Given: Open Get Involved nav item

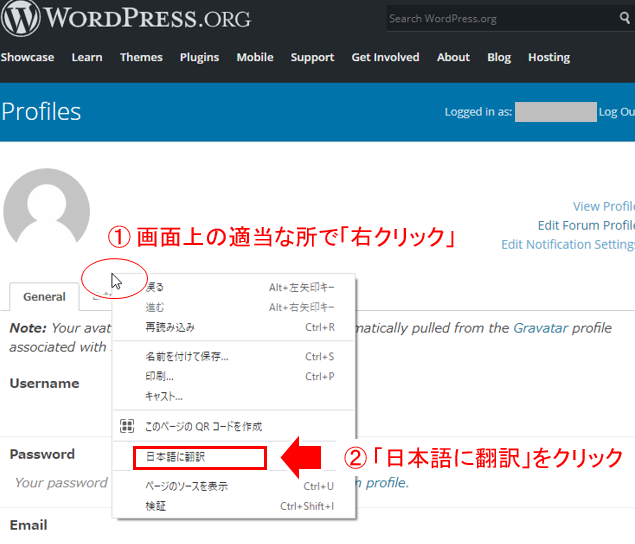Looking at the screenshot, I should (386, 58).
